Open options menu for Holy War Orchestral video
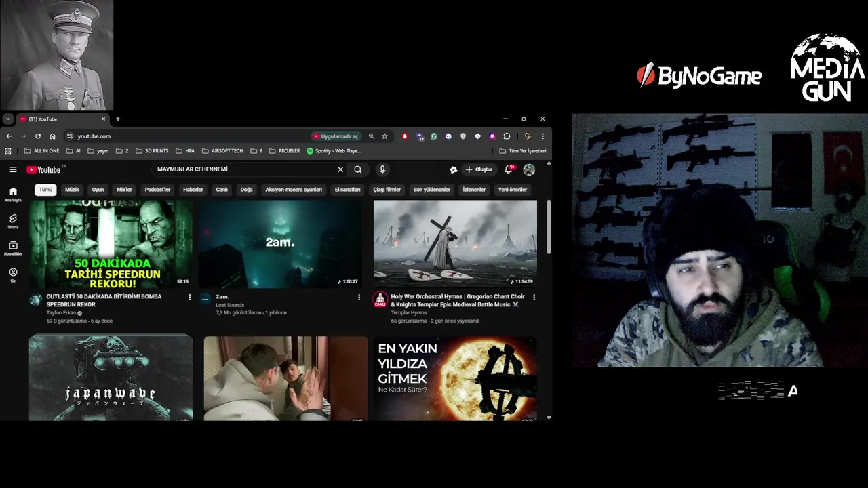Screen dimensions: 868x488 coord(534,297)
